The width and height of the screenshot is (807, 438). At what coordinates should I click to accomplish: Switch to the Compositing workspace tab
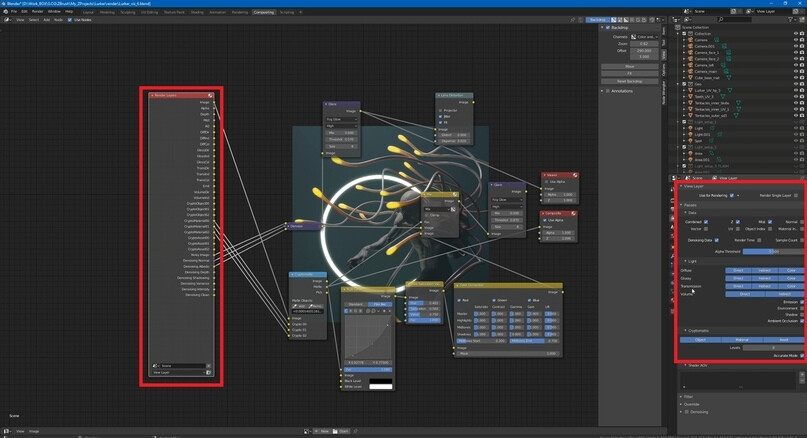[x=264, y=11]
